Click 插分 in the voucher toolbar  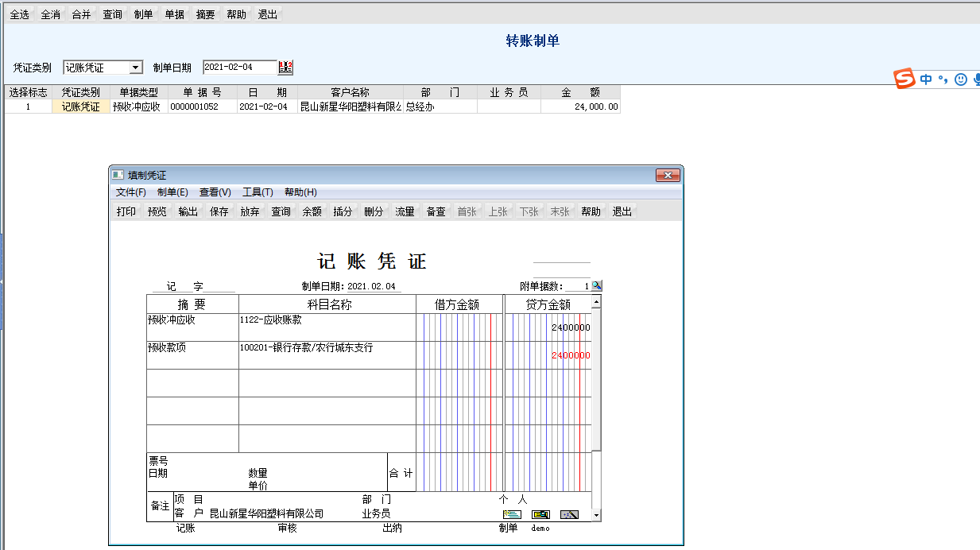coord(343,211)
